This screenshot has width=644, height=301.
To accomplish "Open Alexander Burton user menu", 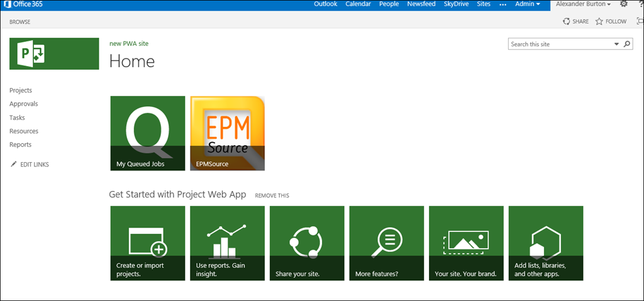I will pos(583,4).
